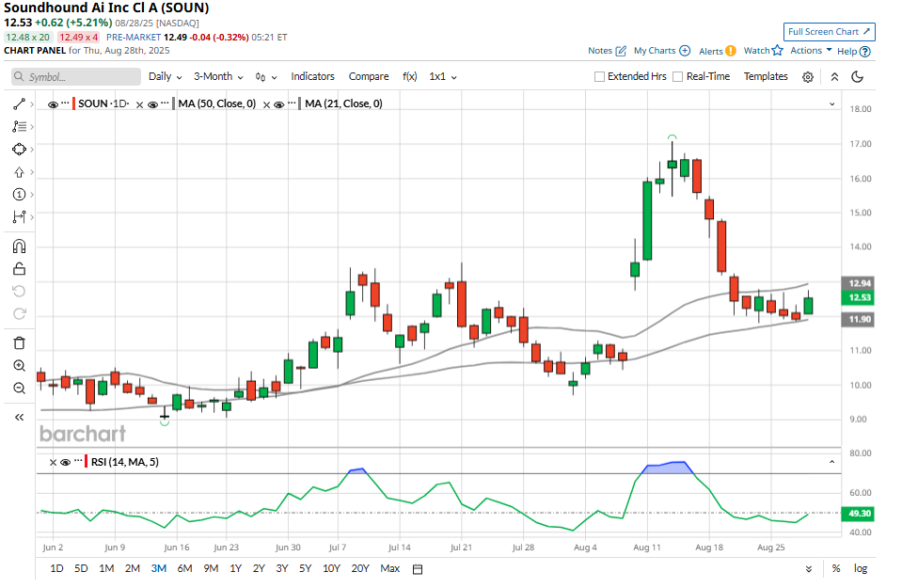
Task: Collapse the drawing tools sidebar
Action: coord(19,417)
